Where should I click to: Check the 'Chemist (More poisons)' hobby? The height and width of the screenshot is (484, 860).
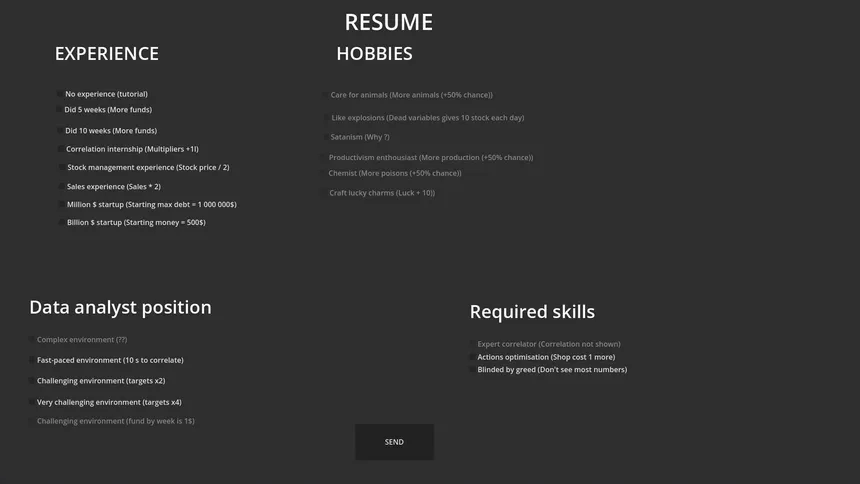[x=323, y=174]
